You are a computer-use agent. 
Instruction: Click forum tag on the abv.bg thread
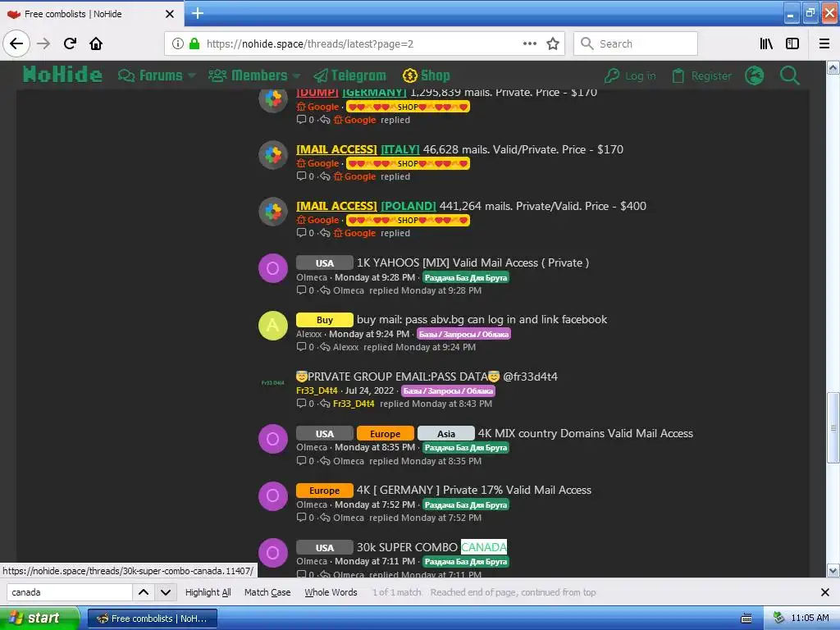[464, 335]
